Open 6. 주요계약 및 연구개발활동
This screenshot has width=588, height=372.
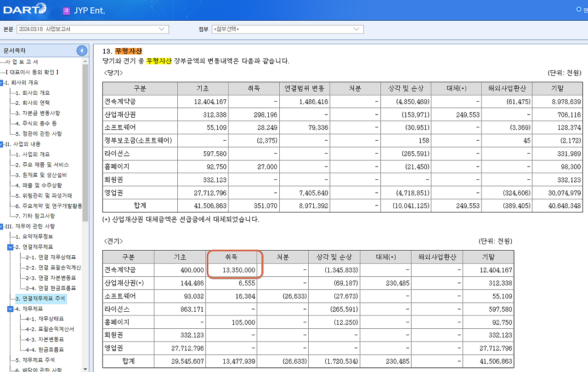pos(49,206)
